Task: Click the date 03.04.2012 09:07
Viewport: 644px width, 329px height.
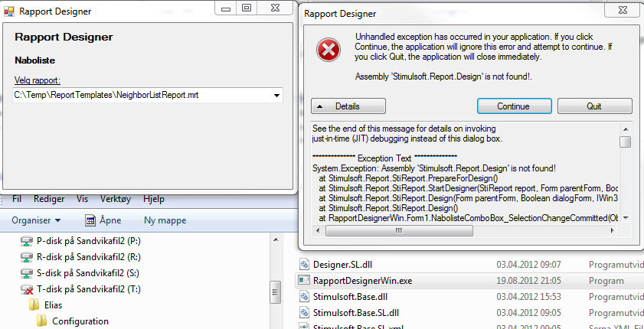Action: point(529,265)
